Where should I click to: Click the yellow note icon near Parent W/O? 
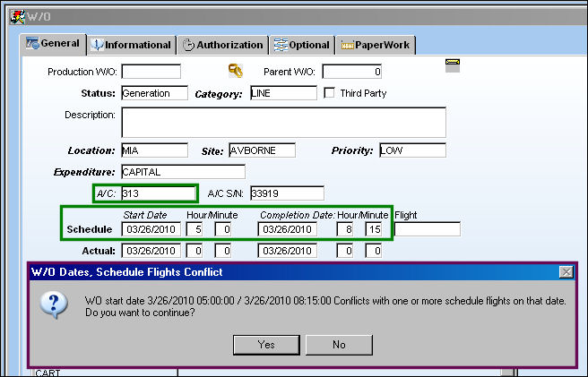pos(453,65)
